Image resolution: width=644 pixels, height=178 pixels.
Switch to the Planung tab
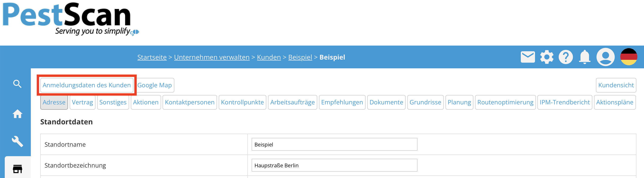[459, 102]
